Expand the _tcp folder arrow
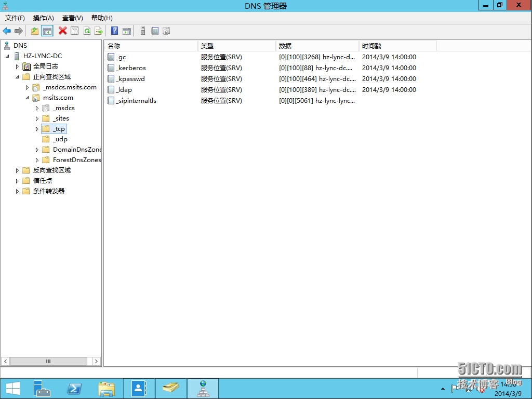The image size is (532, 399). [37, 129]
